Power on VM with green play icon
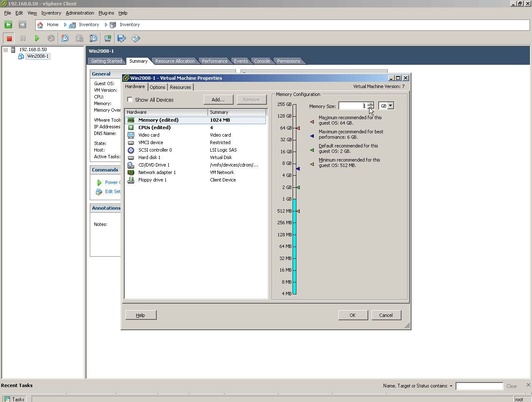Screen dimensions: 532x402 click(x=37, y=38)
